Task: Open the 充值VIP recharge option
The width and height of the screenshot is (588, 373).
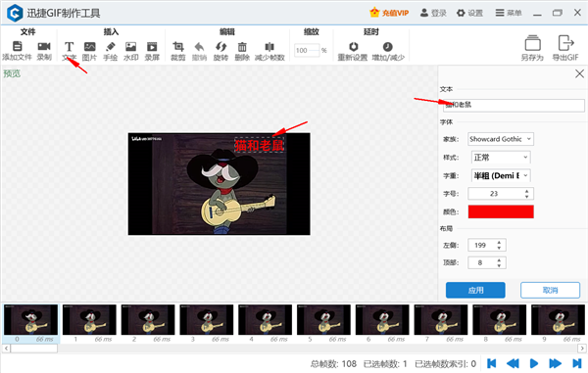Action: tap(389, 13)
